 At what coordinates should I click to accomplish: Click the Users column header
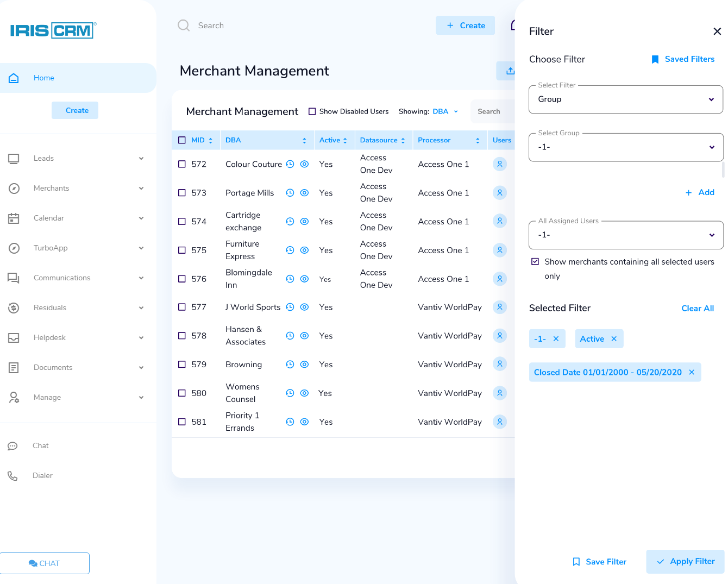coord(502,140)
